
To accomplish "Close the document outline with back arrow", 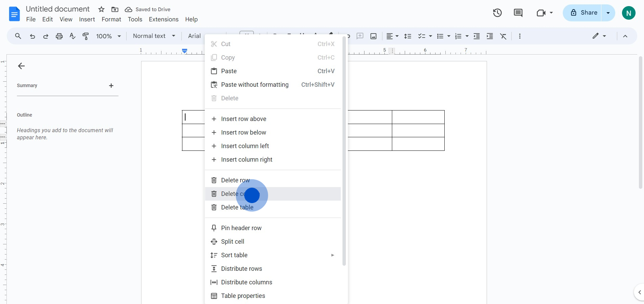I will click(21, 66).
